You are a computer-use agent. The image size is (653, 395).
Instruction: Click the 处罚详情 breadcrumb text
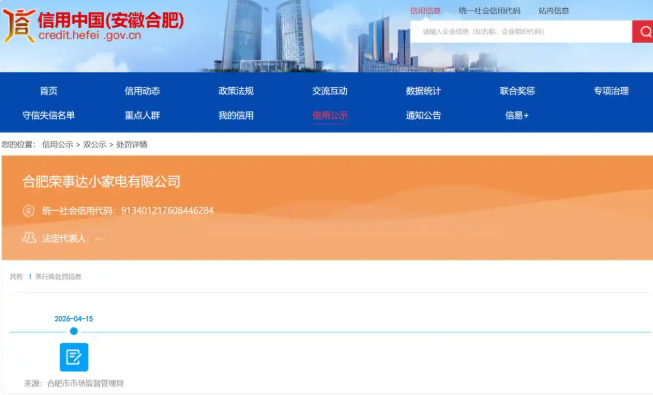pos(132,145)
